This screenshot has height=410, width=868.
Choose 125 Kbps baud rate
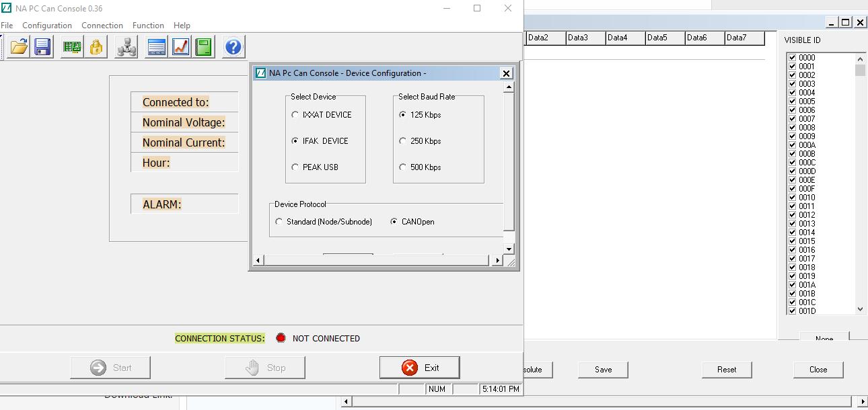click(x=402, y=115)
